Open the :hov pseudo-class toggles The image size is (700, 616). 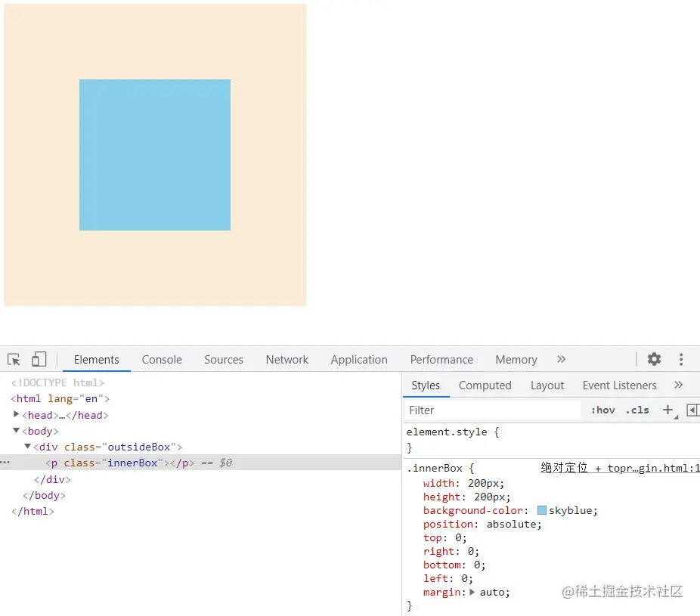pos(602,410)
